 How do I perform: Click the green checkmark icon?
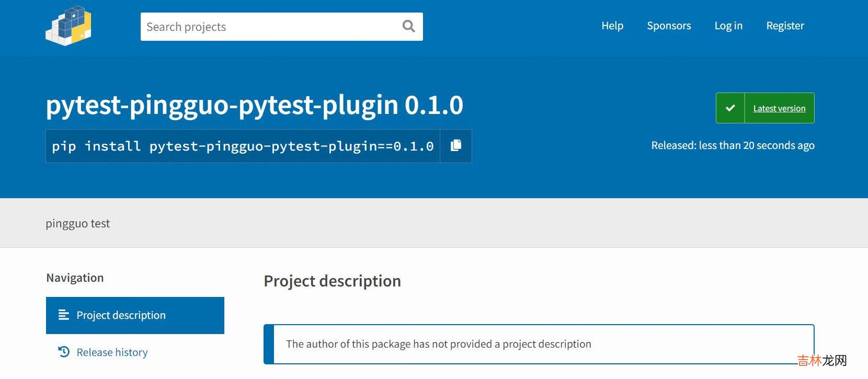tap(730, 108)
